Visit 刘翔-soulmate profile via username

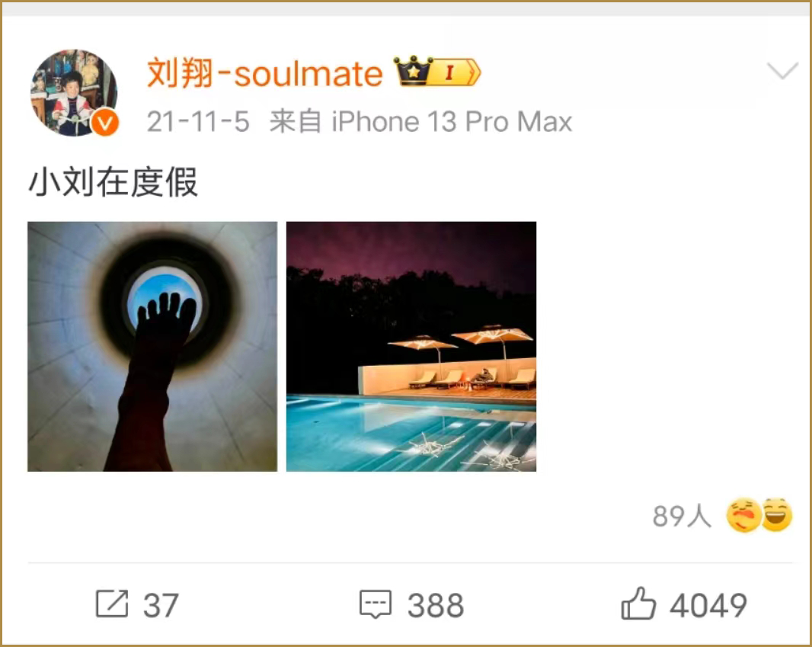click(264, 73)
